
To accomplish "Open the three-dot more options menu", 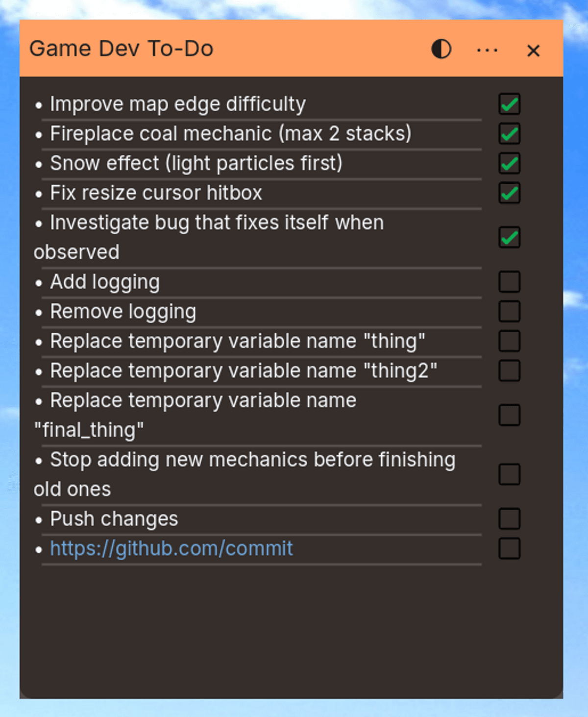I will tap(487, 50).
